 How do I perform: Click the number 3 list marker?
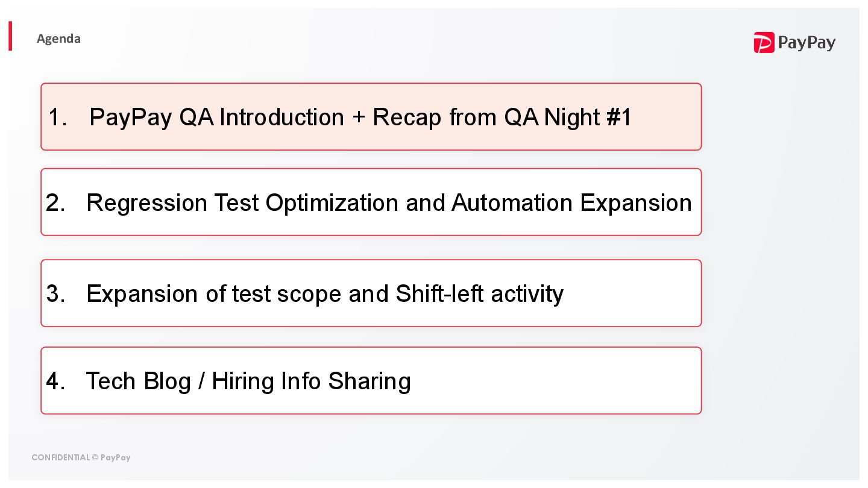[55, 294]
